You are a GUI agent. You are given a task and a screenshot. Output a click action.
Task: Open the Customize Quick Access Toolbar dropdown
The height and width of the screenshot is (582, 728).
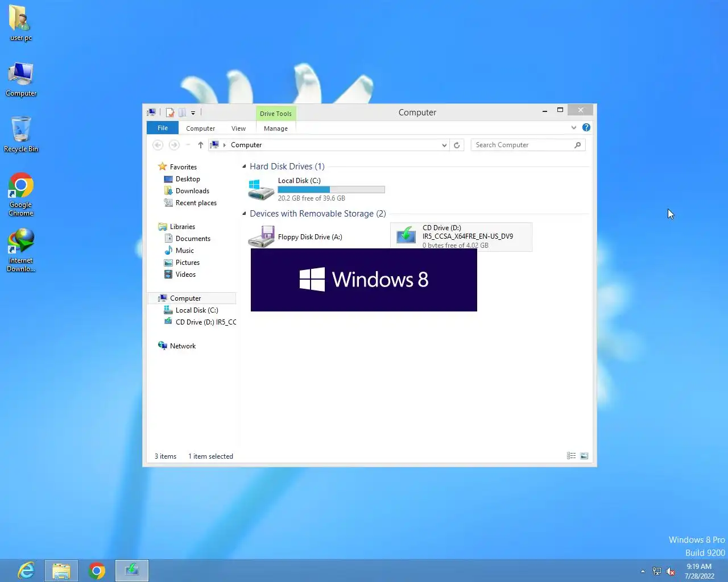(x=193, y=113)
